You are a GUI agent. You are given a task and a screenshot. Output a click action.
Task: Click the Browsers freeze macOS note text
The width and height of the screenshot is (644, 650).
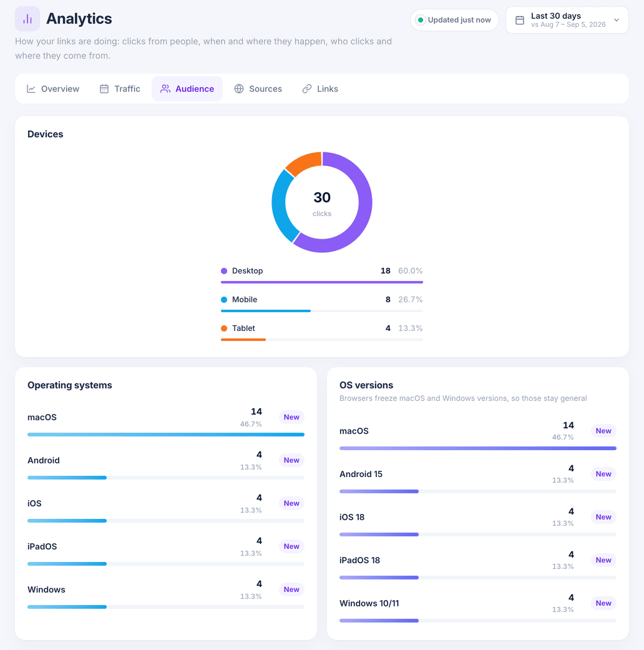pyautogui.click(x=463, y=398)
